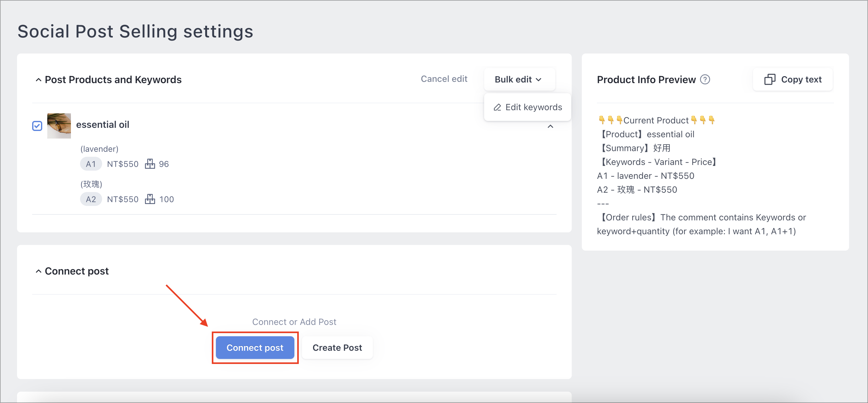Click the A1 keyword tag
This screenshot has width=868, height=403.
point(91,164)
